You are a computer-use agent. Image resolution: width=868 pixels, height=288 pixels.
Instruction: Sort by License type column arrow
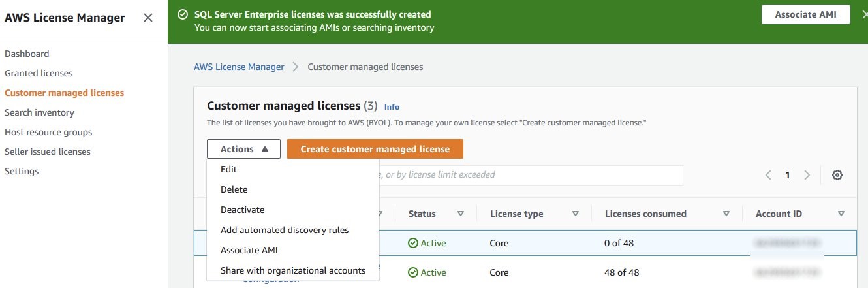click(576, 214)
